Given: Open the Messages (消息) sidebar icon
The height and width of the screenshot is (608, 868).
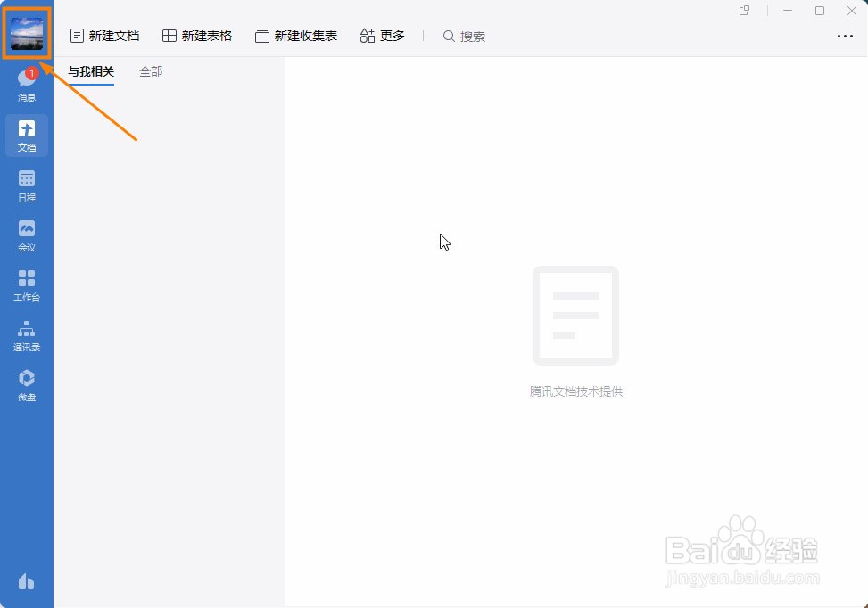Looking at the screenshot, I should (x=27, y=85).
